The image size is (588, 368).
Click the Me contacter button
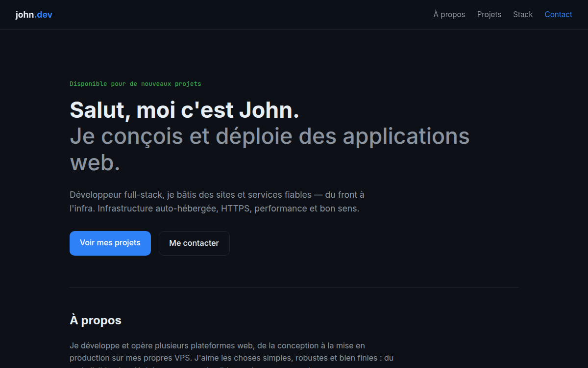click(x=194, y=243)
